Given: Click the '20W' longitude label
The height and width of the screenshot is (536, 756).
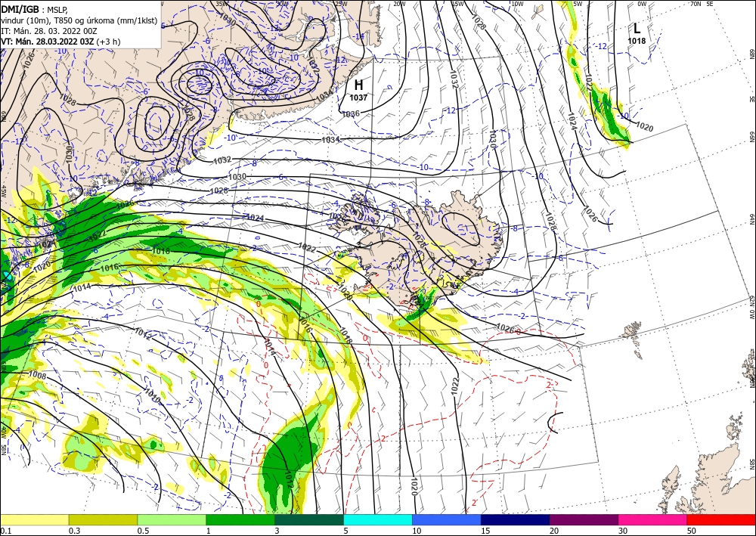Looking at the screenshot, I should pyautogui.click(x=398, y=4).
